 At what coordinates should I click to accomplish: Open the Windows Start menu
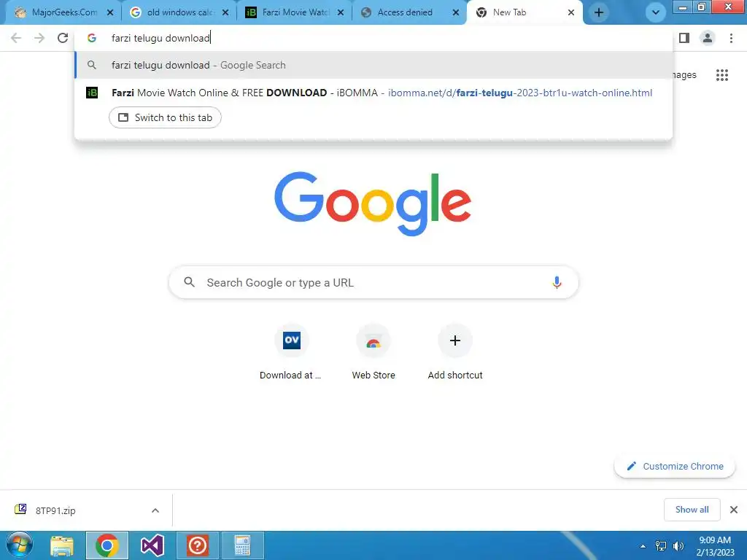click(x=19, y=545)
